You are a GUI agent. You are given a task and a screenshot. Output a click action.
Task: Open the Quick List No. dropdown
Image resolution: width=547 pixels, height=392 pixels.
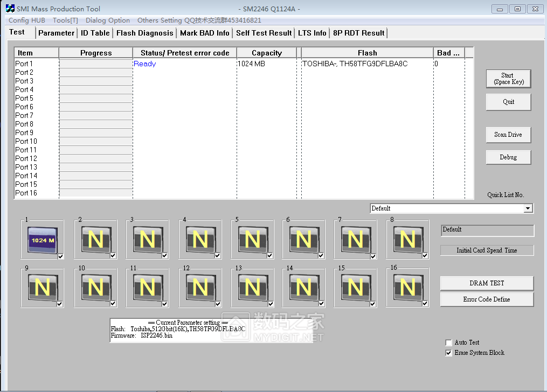pos(528,208)
